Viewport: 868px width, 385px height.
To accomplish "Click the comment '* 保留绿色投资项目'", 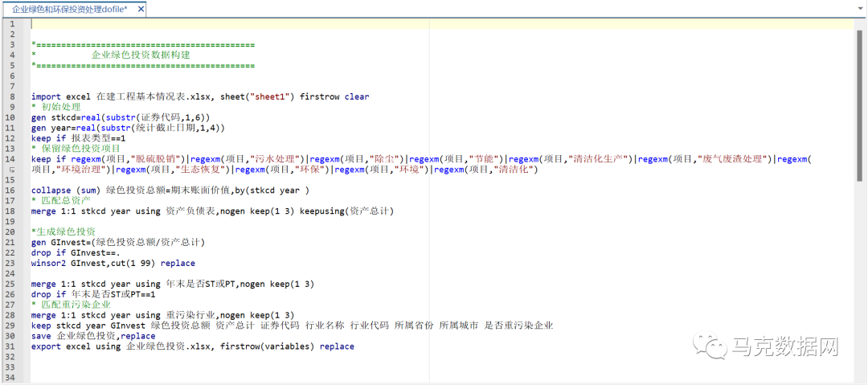I will click(76, 149).
